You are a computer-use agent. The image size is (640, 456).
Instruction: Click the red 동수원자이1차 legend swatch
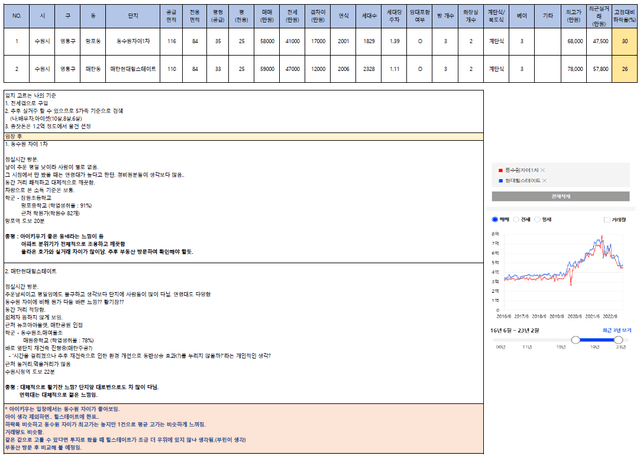501,170
